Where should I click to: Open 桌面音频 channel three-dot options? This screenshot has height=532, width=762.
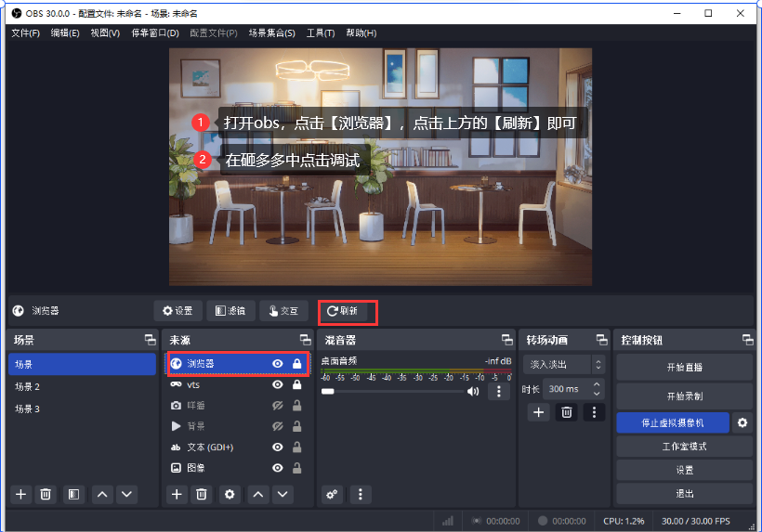499,391
